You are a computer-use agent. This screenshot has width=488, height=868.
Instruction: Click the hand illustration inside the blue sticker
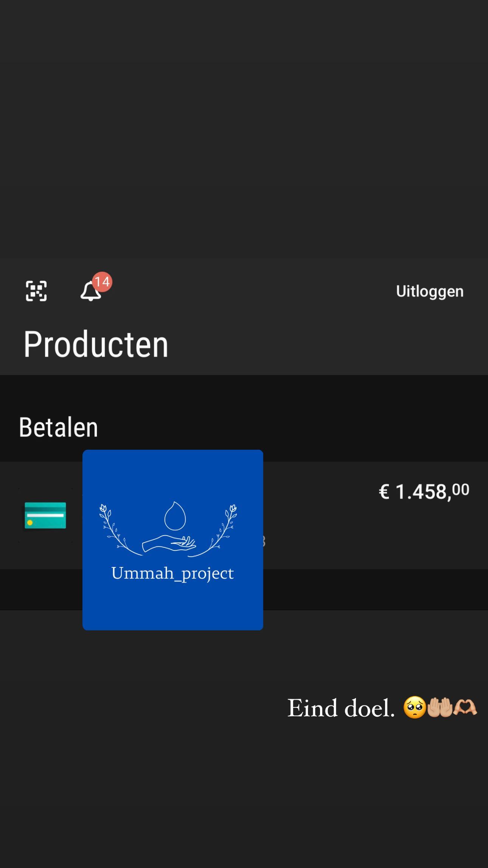pos(169,544)
